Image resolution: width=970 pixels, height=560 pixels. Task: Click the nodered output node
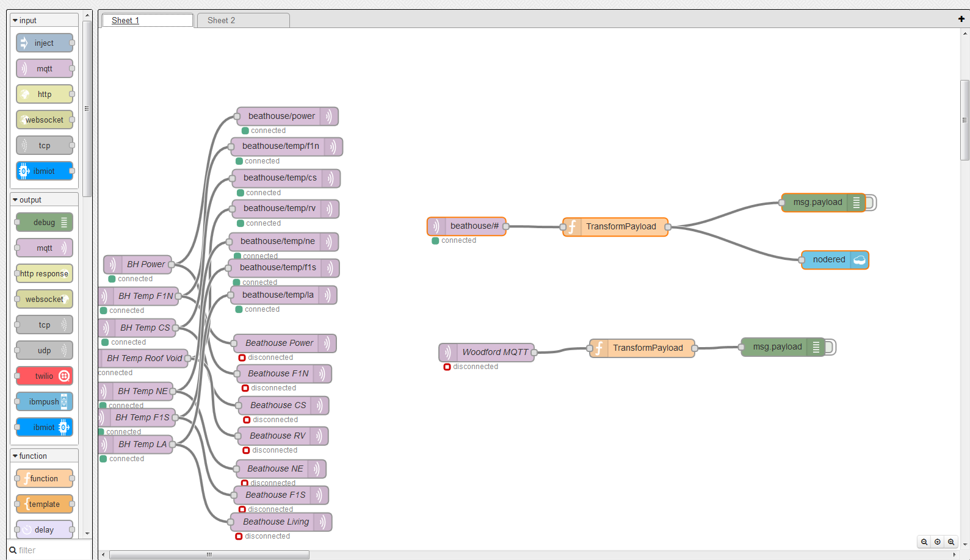[834, 260]
